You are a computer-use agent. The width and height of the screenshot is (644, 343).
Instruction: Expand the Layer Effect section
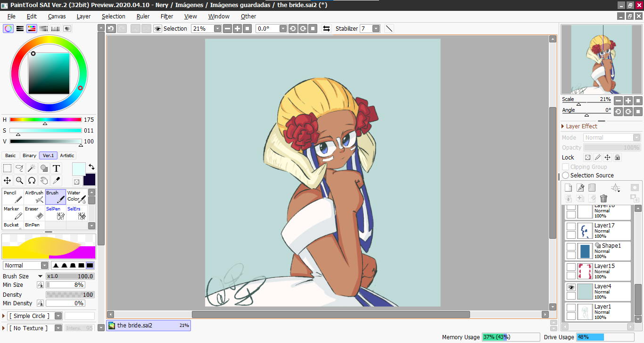tap(563, 126)
